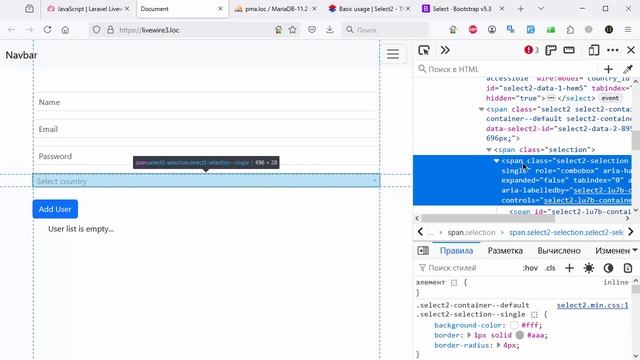Switch to the Правила tab
The image size is (640, 360).
tap(456, 251)
